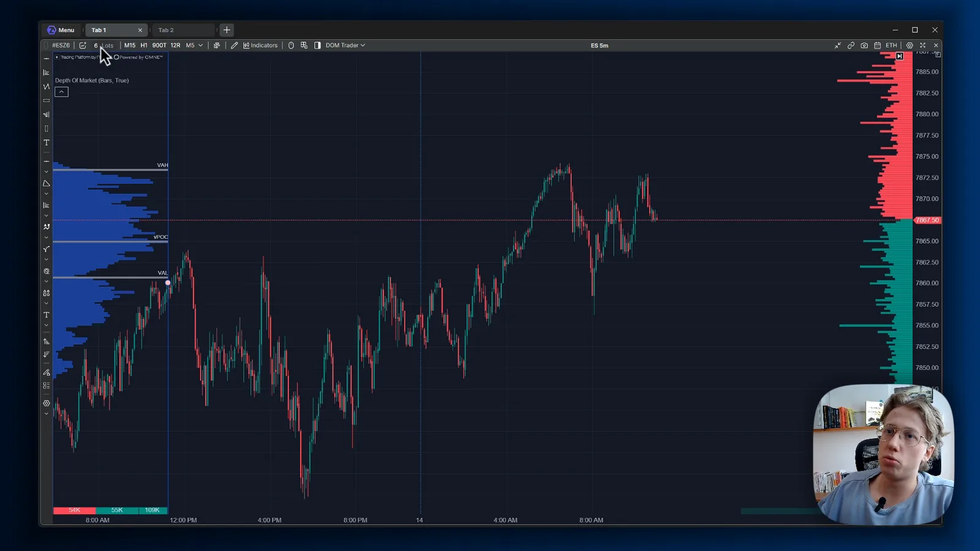Screen dimensions: 980x551
Task: Open the M5 timeframe dropdown
Action: [194, 45]
